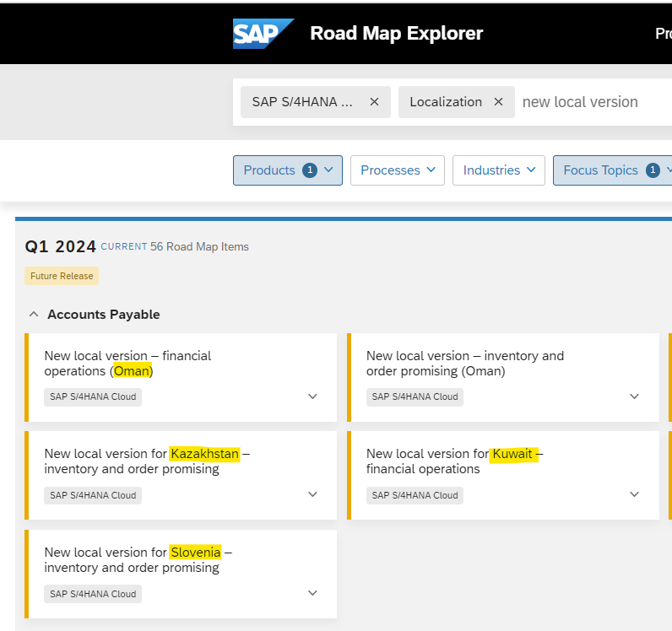Expand the Kuwait financial operations card
The height and width of the screenshot is (631, 672).
click(x=634, y=494)
